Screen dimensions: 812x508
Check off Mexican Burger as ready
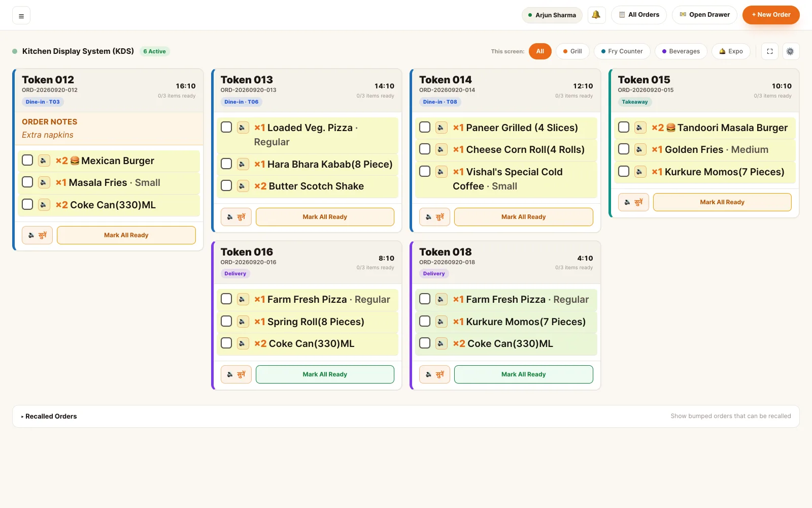coord(27,161)
